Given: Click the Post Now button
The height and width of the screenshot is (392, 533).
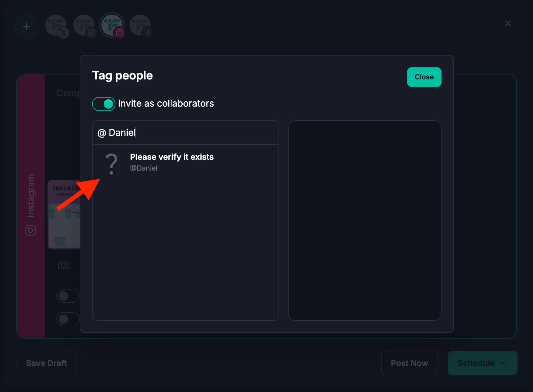Looking at the screenshot, I should (x=409, y=363).
